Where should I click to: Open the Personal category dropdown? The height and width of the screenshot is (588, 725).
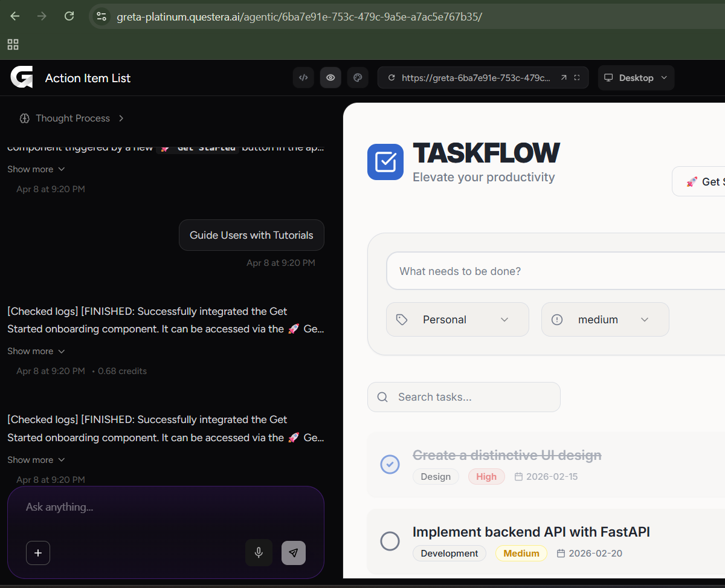click(457, 320)
